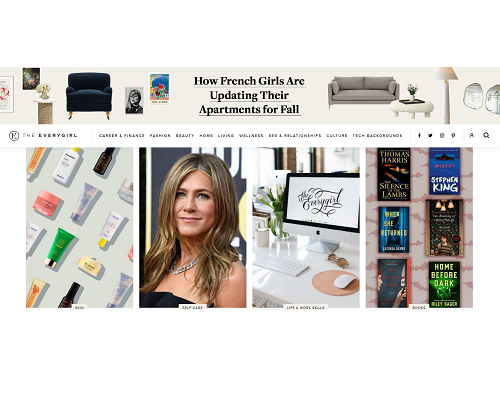Open Tech Backgrounds page
Screen dimensions: 500x400
click(x=377, y=136)
